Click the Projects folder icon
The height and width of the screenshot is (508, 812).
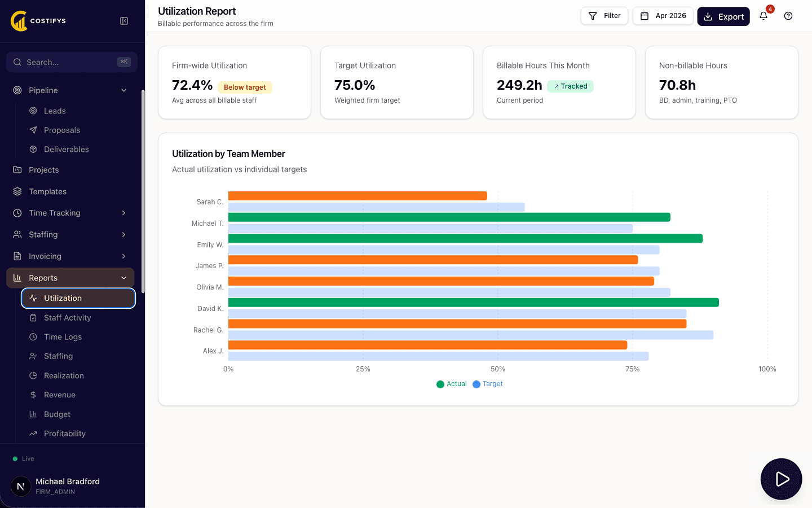[x=17, y=170]
